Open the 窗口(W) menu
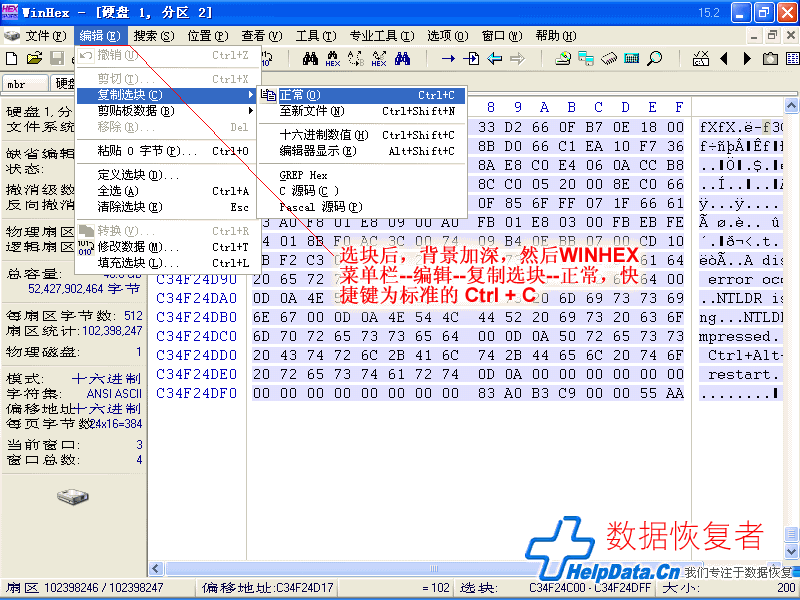This screenshot has width=800, height=600. 502,36
